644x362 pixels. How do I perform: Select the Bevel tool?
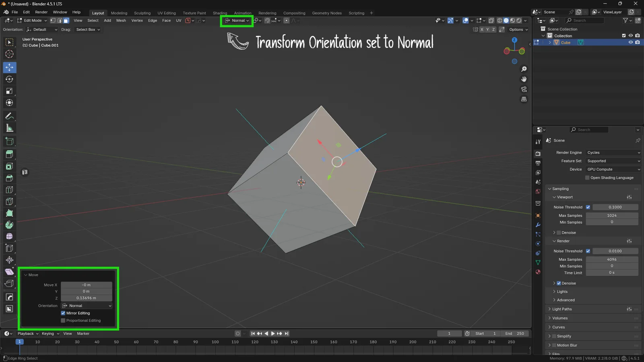click(x=9, y=178)
